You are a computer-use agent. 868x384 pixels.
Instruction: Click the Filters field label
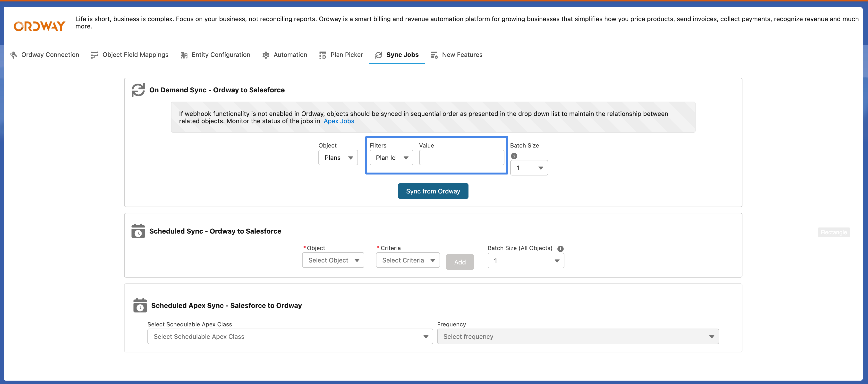pyautogui.click(x=378, y=145)
